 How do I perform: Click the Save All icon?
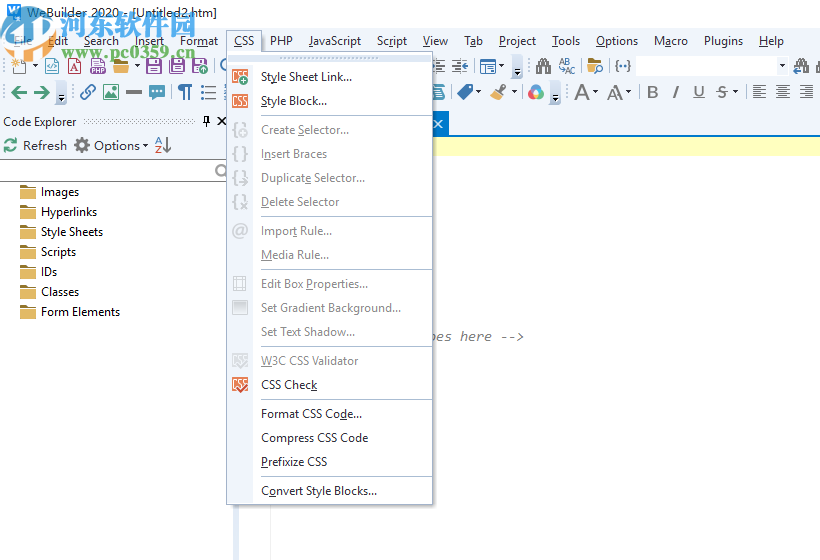coord(177,66)
